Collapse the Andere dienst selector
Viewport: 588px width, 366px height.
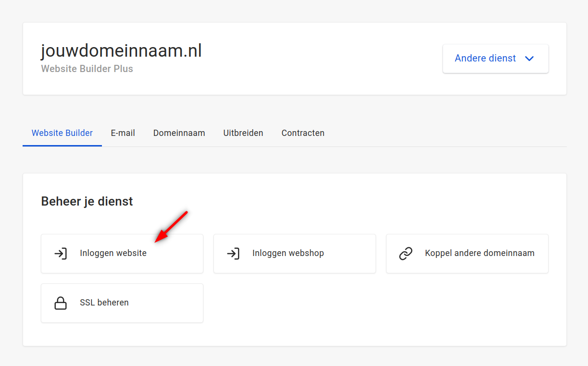tap(495, 58)
